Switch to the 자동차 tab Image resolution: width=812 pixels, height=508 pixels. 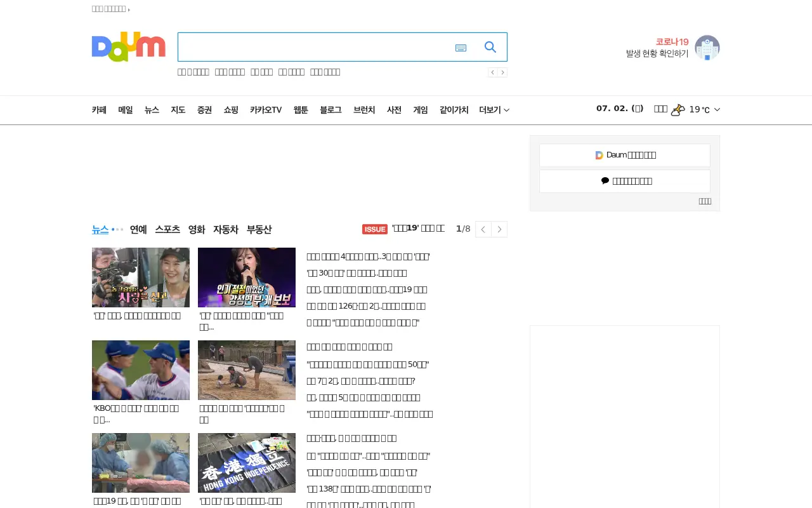[226, 229]
